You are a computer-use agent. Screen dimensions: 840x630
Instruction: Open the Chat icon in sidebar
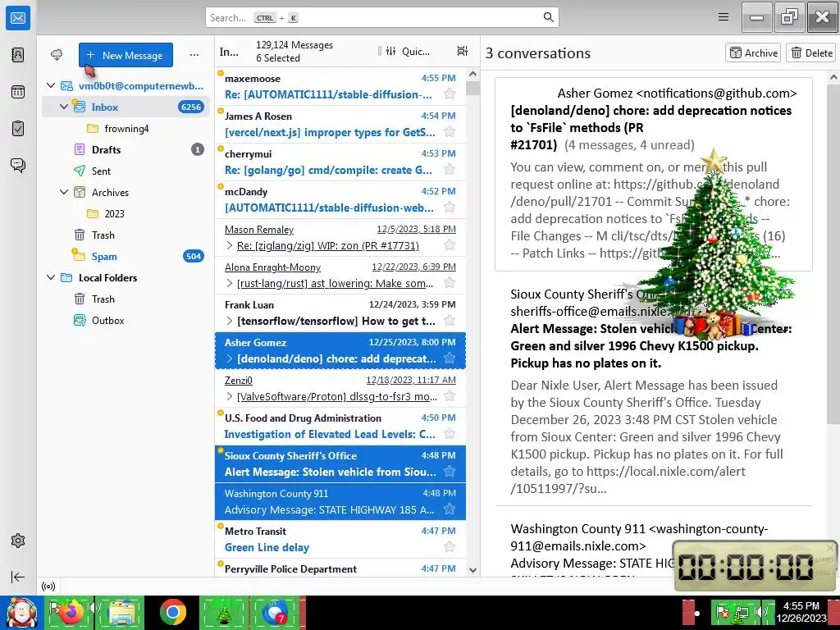(18, 165)
